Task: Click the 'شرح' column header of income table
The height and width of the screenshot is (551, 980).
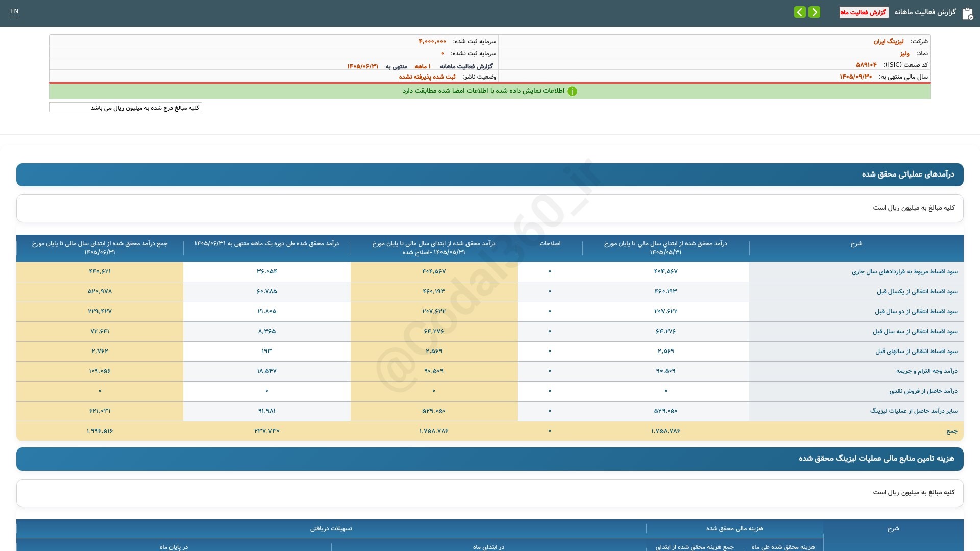Action: click(856, 244)
